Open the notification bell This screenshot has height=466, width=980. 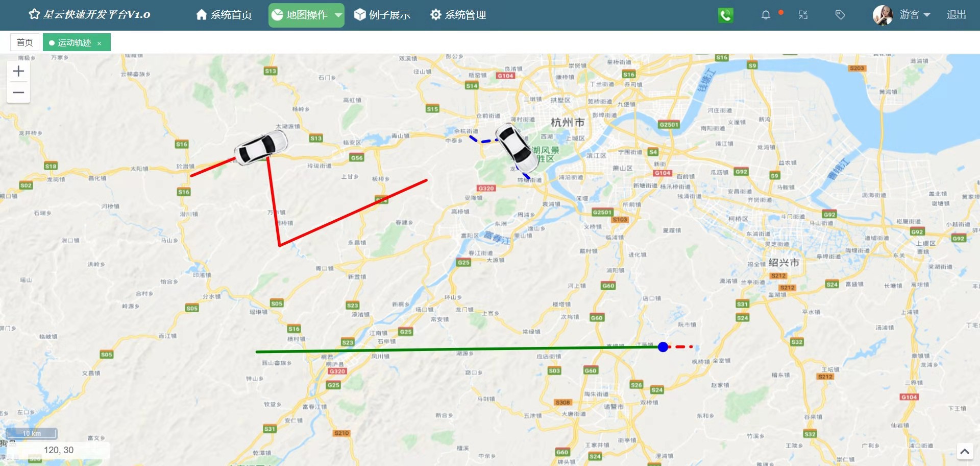766,15
